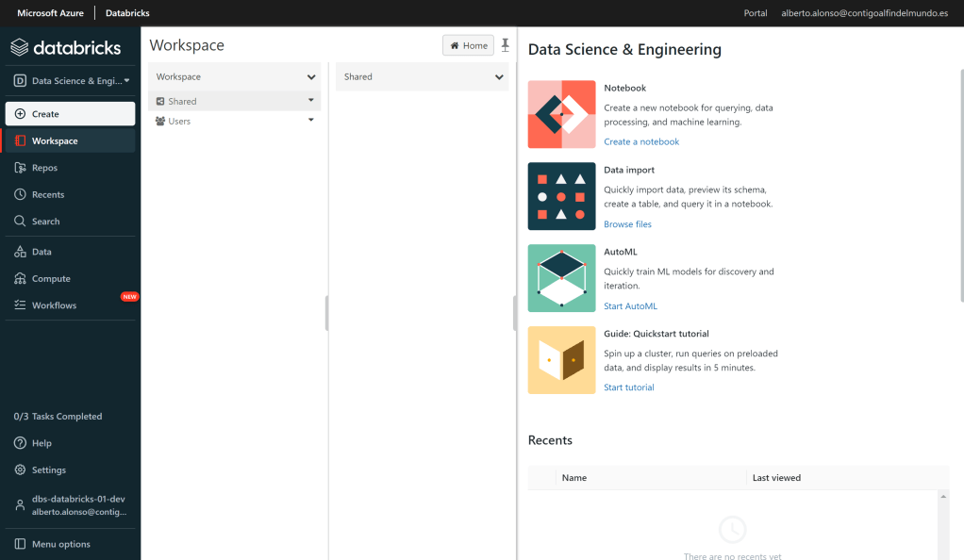Toggle Menu options at sidebar bottom

tap(60, 544)
